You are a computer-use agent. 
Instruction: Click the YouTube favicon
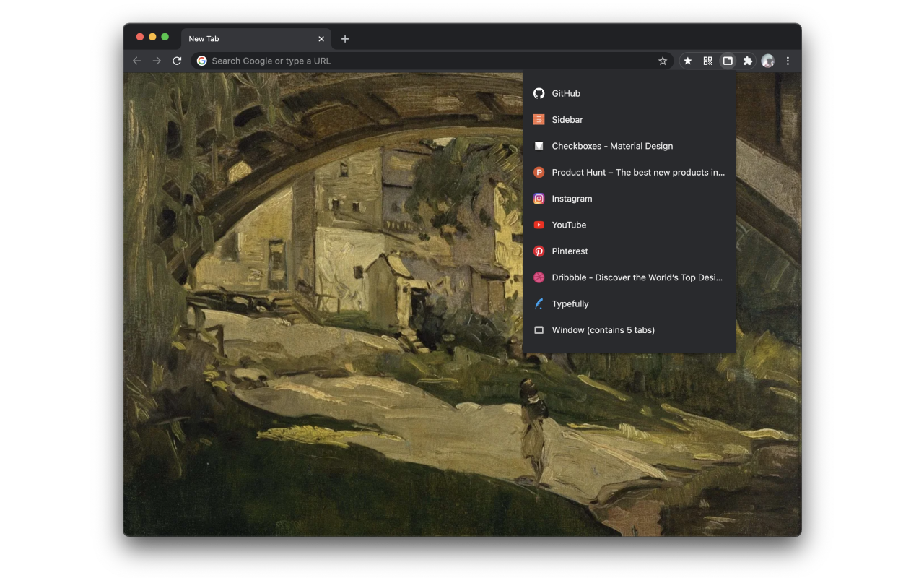point(539,225)
